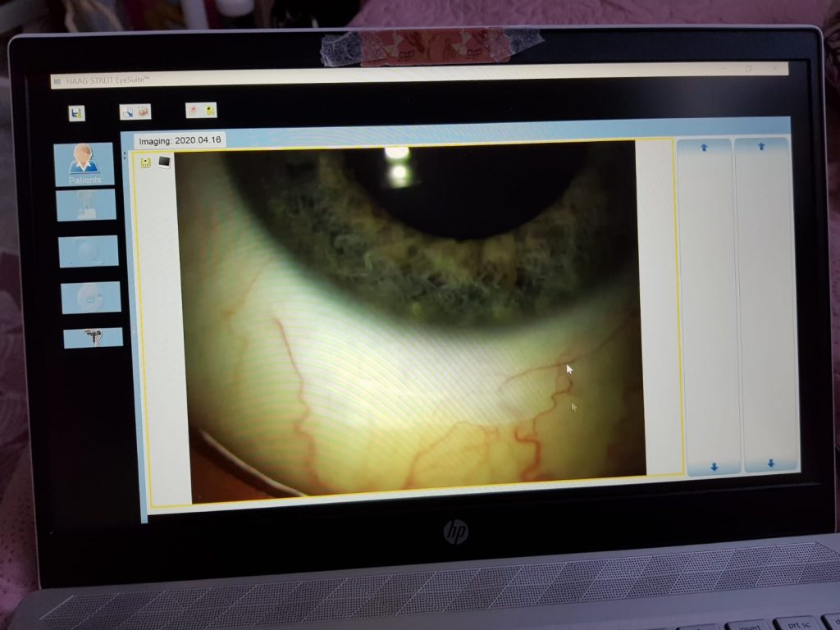This screenshot has height=630, width=840.
Task: Click the save disk icon in top toolbar
Action: point(76,113)
